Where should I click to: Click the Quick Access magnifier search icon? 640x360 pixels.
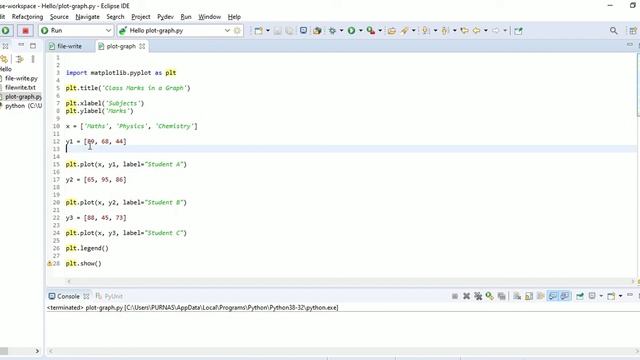pos(613,31)
